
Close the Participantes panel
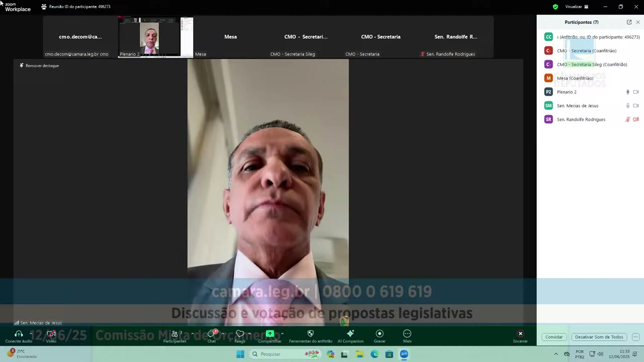(638, 22)
